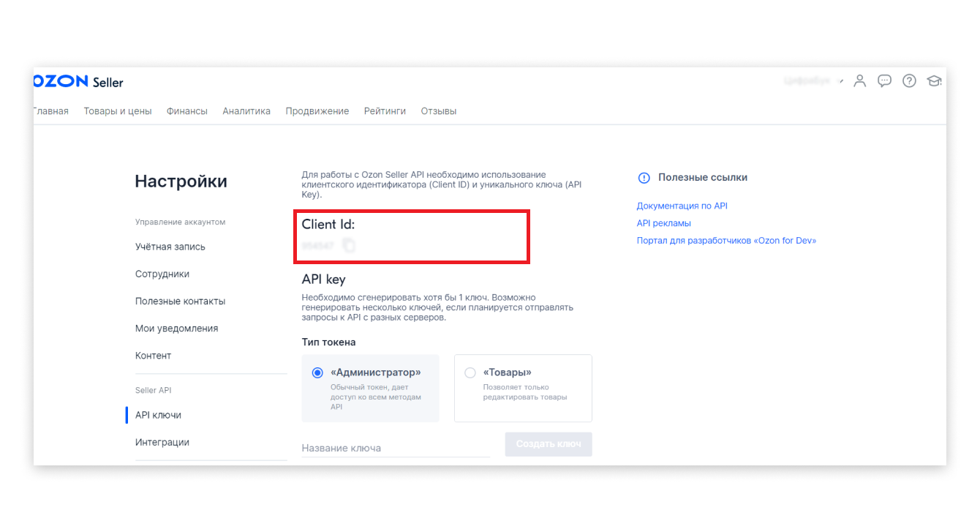Open the Аналитика menu item

pos(246,111)
